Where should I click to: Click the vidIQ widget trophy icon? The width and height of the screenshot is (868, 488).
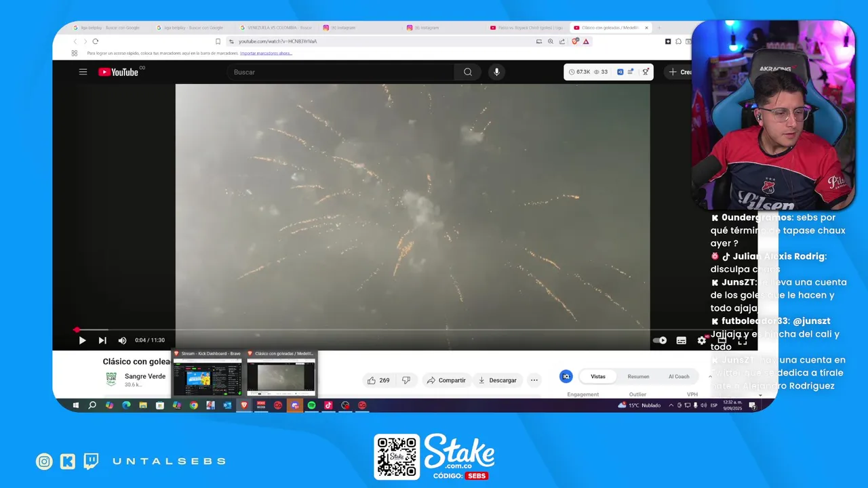click(x=646, y=72)
